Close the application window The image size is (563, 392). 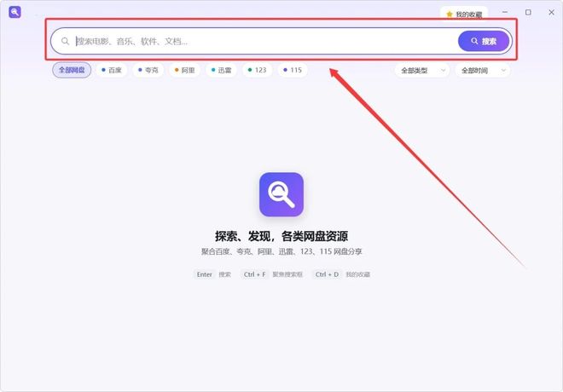[x=552, y=12]
